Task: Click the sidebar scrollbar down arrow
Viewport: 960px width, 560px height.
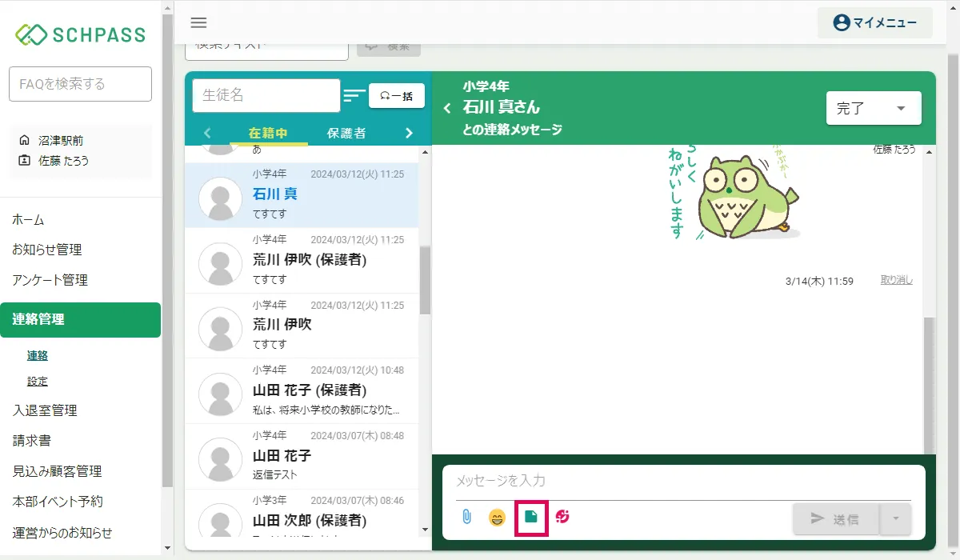Action: point(166,547)
